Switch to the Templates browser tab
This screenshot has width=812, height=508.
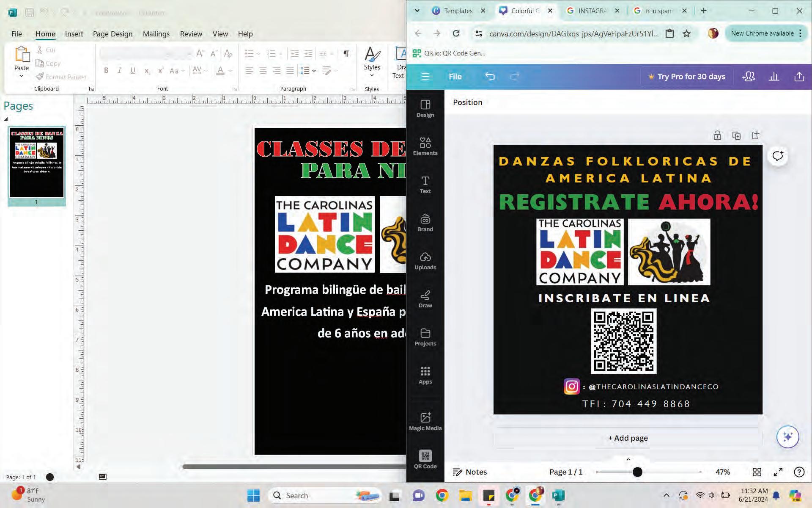pos(458,11)
